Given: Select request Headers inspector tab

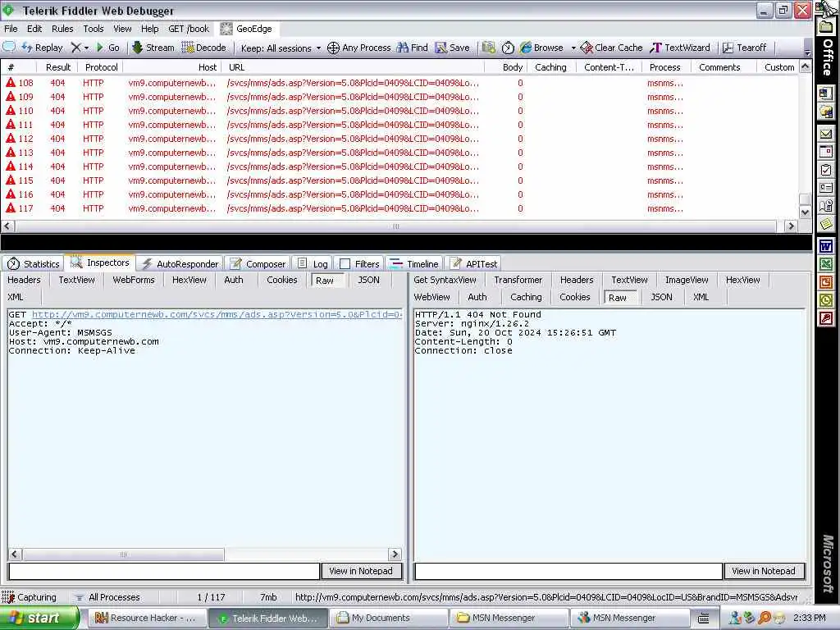Looking at the screenshot, I should pos(24,280).
